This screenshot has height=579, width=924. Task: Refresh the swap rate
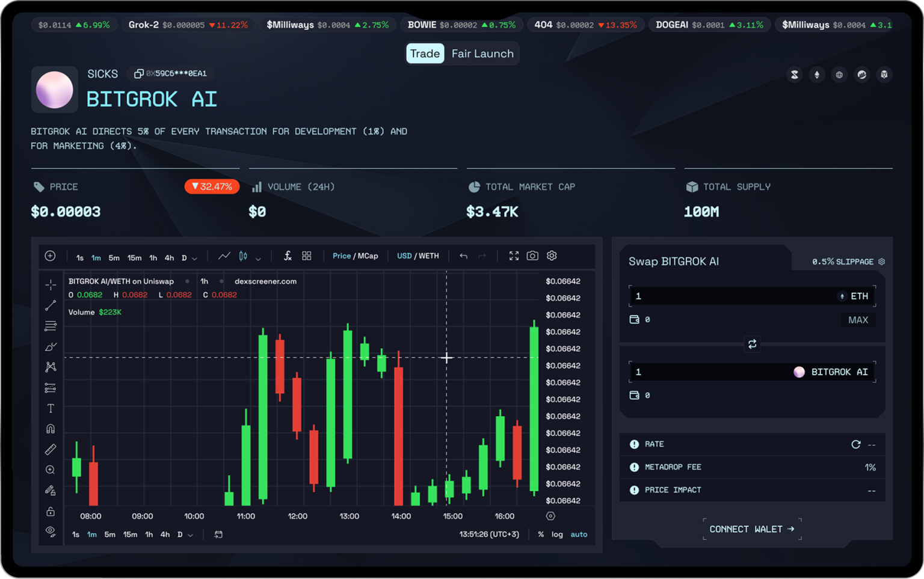855,444
